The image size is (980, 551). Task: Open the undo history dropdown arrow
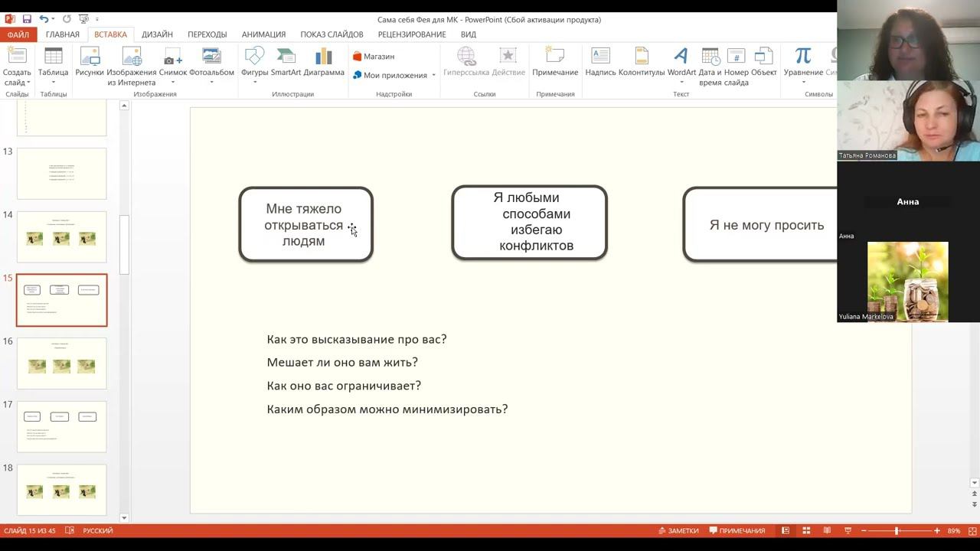point(54,19)
